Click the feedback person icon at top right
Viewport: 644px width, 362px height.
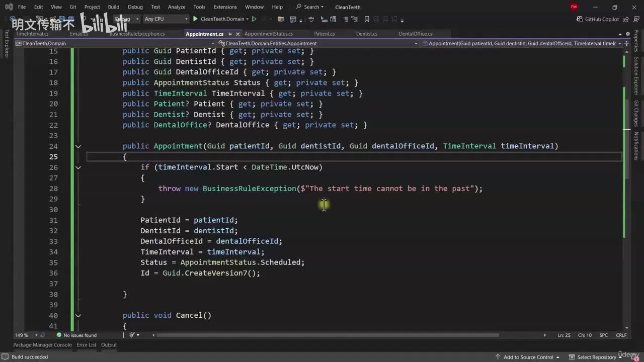tap(636, 19)
